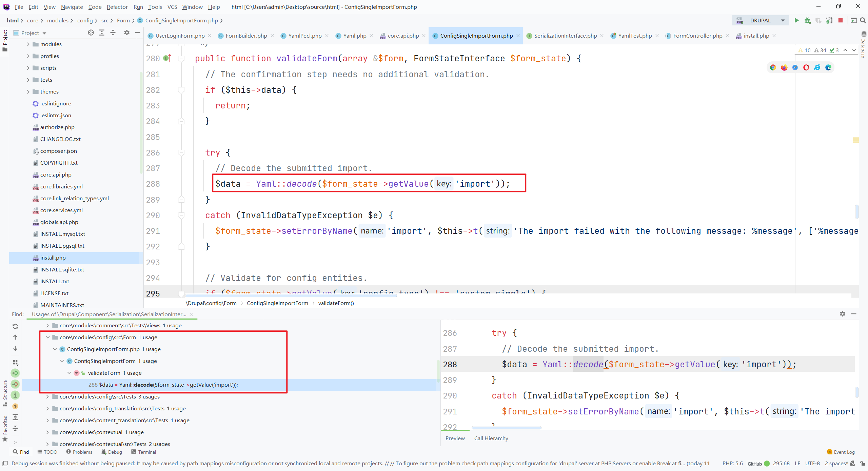The width and height of the screenshot is (868, 471).
Task: Toggle code folding on line 286 try block
Action: 181,153
